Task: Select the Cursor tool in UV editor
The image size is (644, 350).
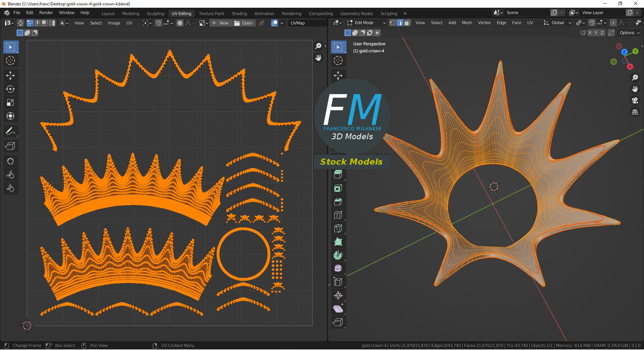Action: coord(10,61)
